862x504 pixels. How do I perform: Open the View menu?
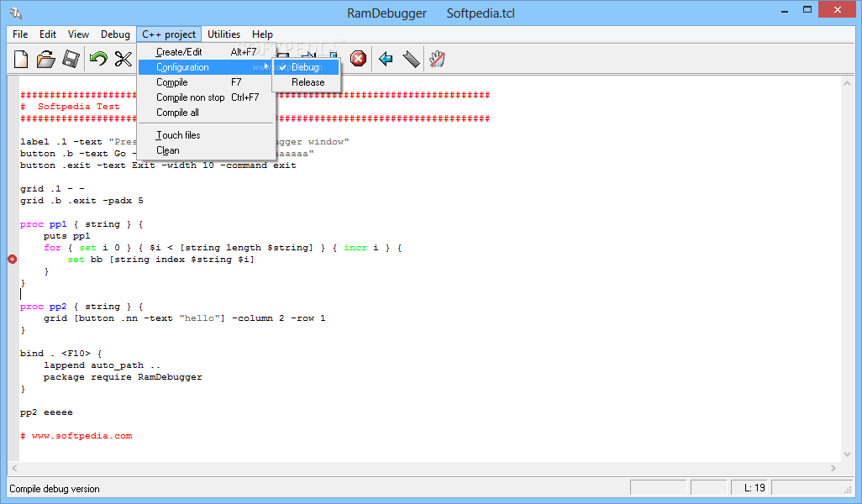[79, 34]
